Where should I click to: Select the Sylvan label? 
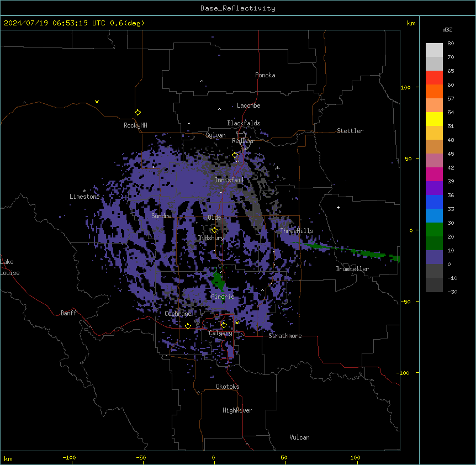pyautogui.click(x=215, y=135)
